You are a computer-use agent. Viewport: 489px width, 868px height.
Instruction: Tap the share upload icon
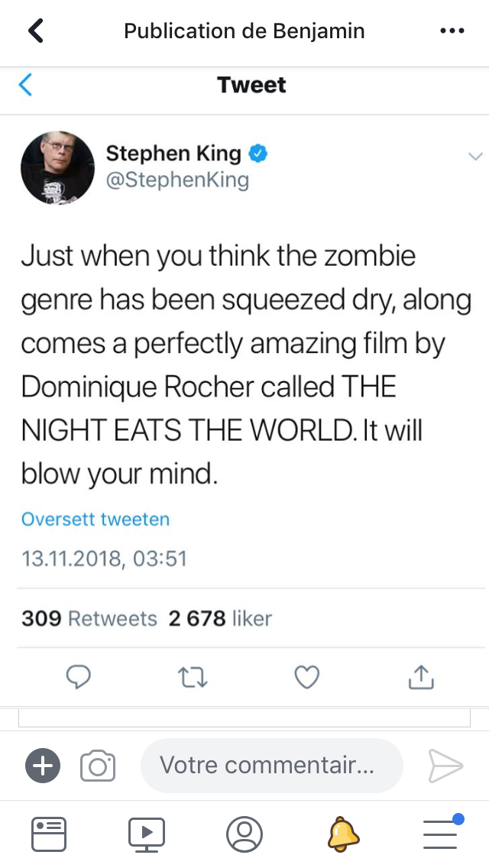[421, 676]
